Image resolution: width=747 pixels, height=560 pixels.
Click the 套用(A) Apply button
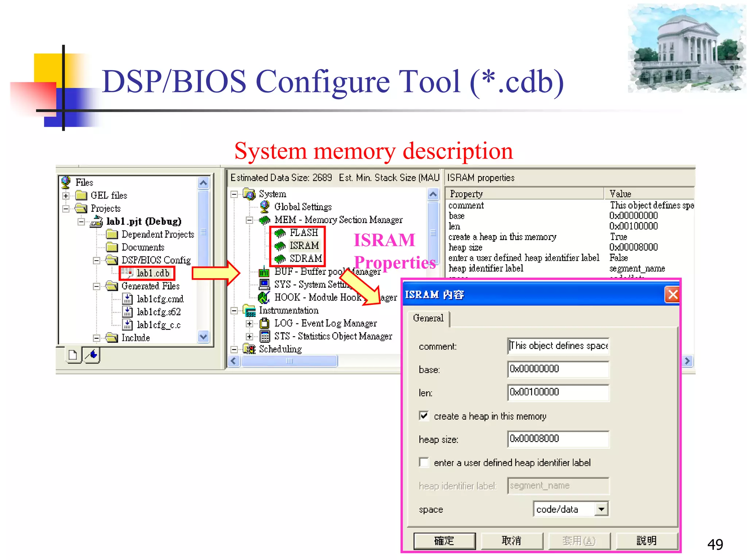tap(579, 541)
